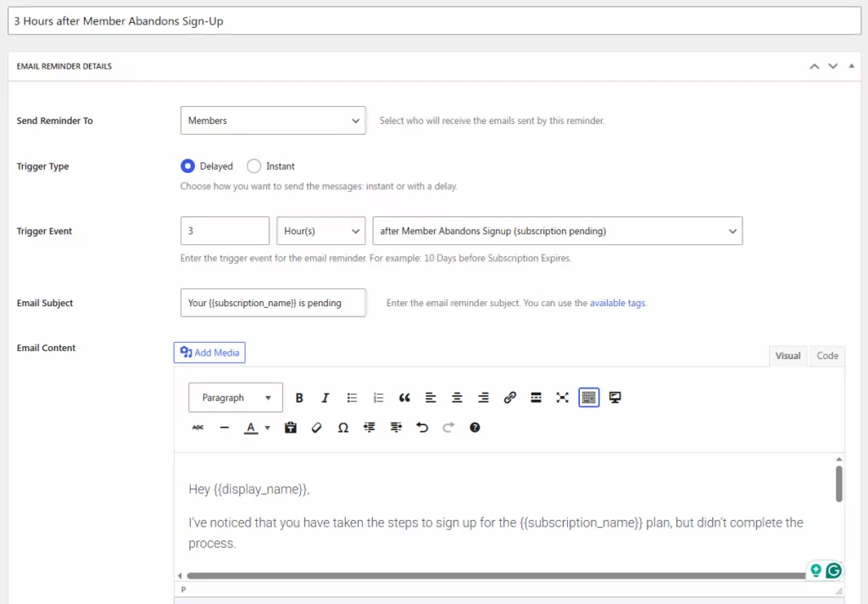
Task: Select the Instant trigger type
Action: click(253, 166)
